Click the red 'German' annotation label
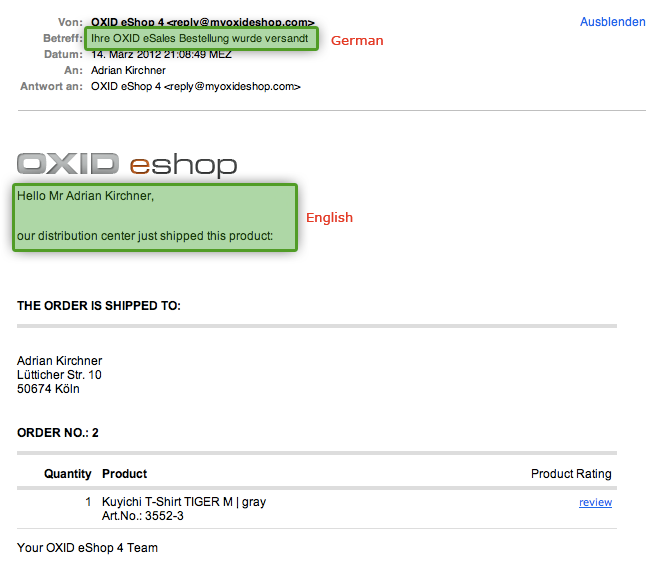This screenshot has height=577, width=654. point(357,41)
